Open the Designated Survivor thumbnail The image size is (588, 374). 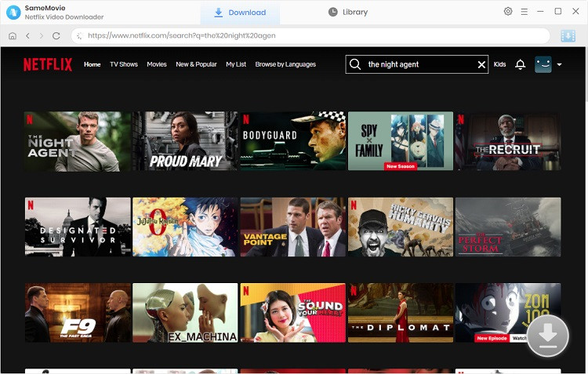78,227
